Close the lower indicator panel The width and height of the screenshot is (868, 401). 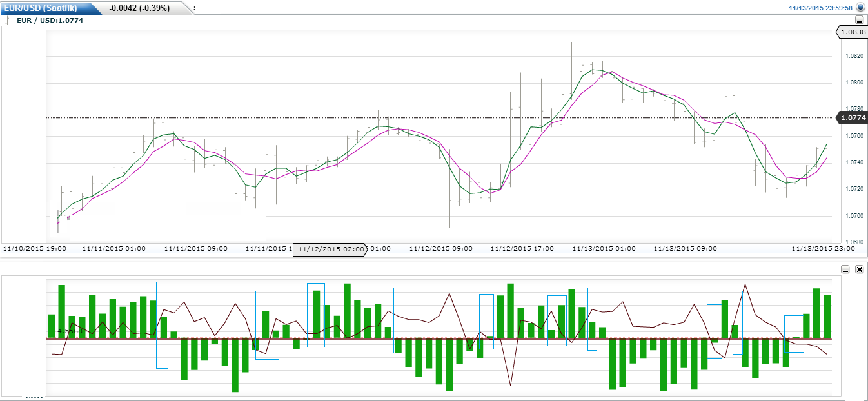click(x=859, y=269)
